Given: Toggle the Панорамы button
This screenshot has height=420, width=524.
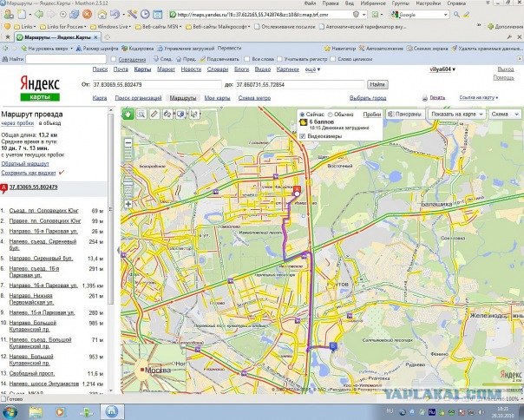Looking at the screenshot, I should click(x=405, y=114).
